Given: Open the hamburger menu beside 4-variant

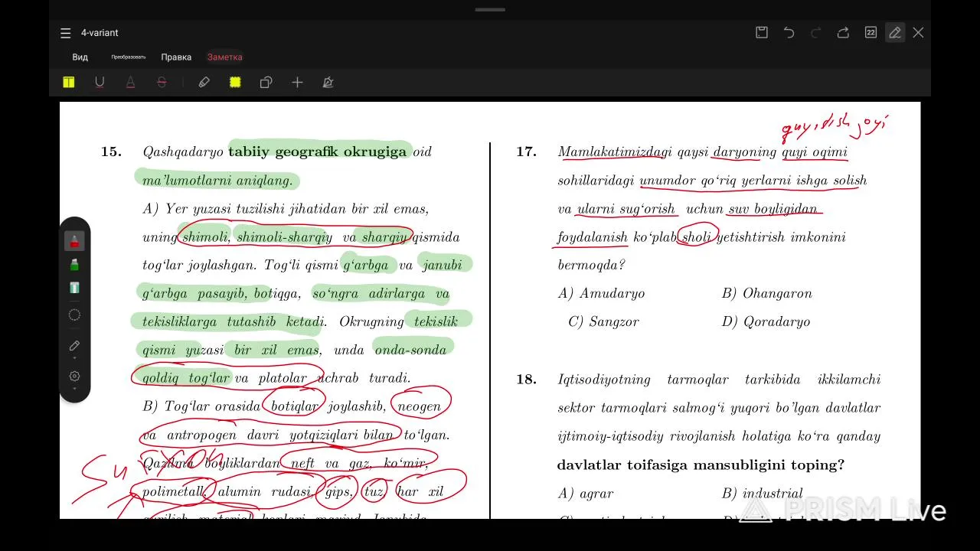Looking at the screenshot, I should 66,33.
